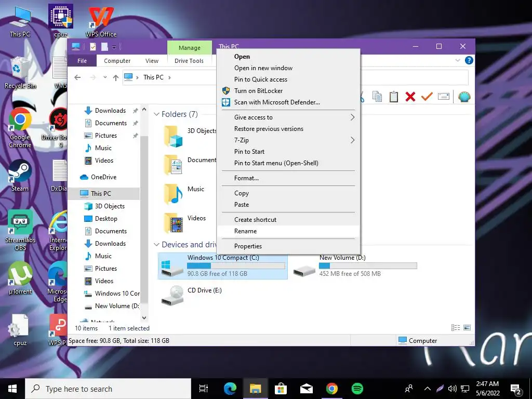Switch to large icons view layout icon
This screenshot has width=532, height=399.
[x=467, y=328]
